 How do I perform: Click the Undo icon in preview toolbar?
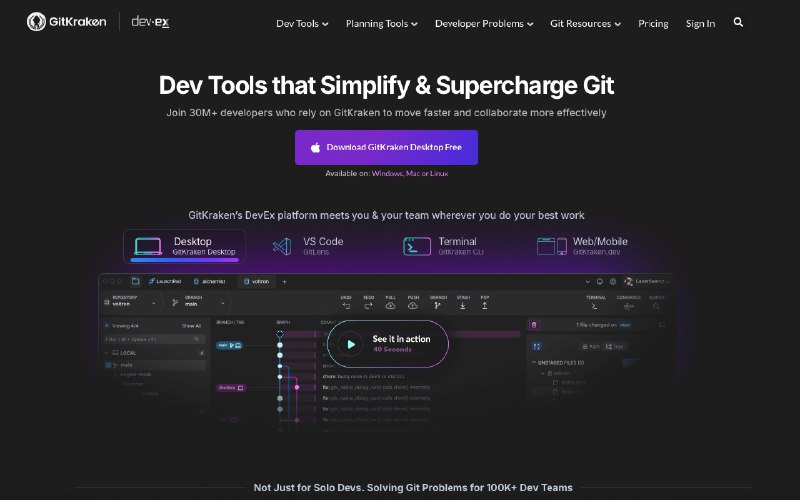pos(346,306)
